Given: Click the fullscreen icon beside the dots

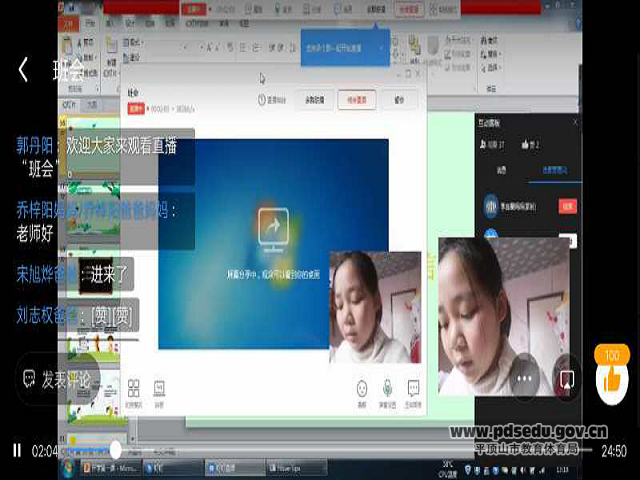Looking at the screenshot, I should [566, 380].
